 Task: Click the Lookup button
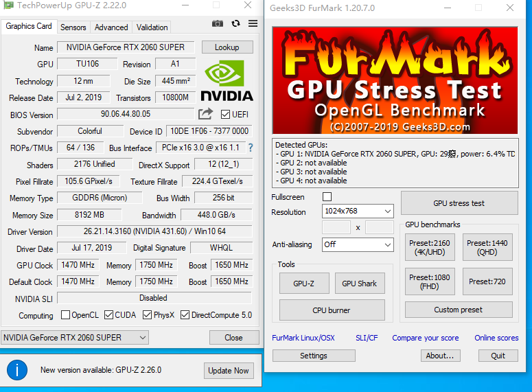pyautogui.click(x=227, y=47)
